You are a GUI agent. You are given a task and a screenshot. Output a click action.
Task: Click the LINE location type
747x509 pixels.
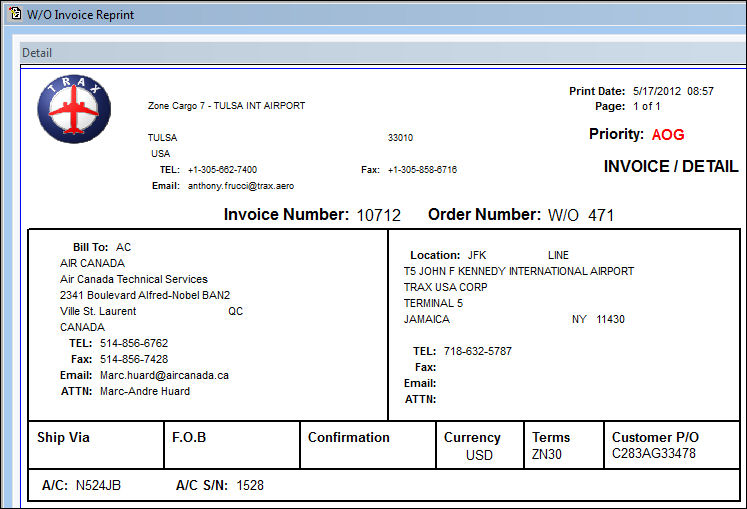coord(558,255)
